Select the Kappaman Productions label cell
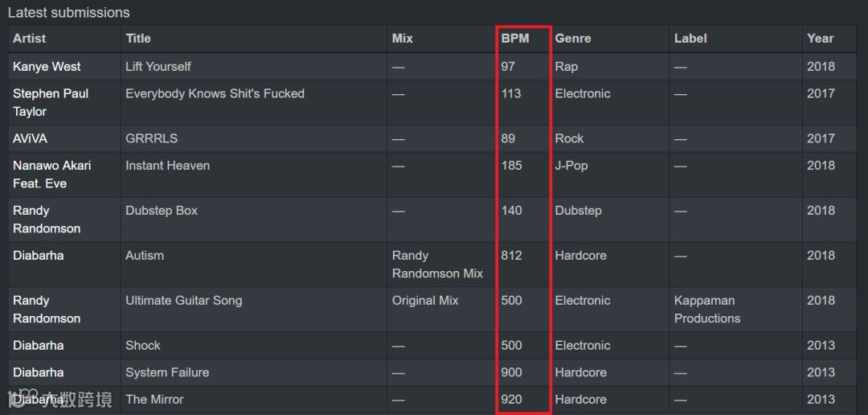Viewport: 868px width, 415px height. (707, 309)
